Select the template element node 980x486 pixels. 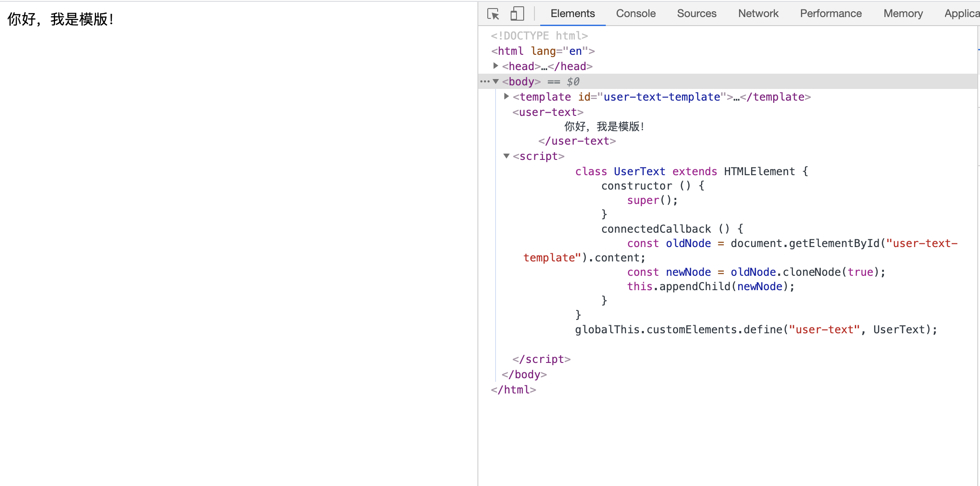543,97
